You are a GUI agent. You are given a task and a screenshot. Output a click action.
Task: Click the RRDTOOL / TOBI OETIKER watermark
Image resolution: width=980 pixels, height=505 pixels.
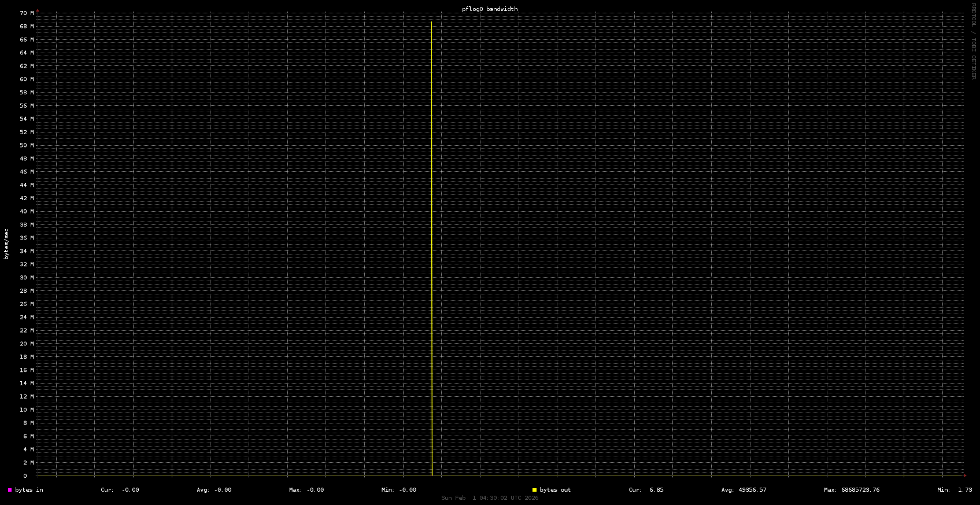(x=973, y=41)
